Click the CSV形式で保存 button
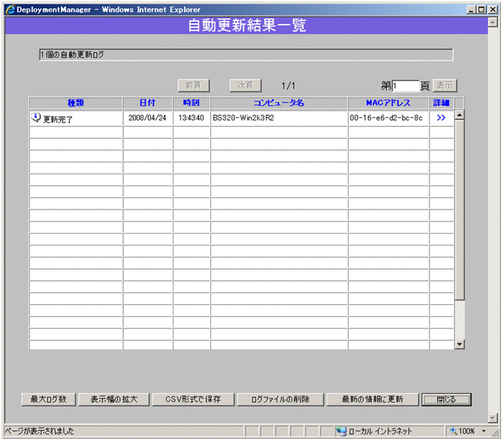This screenshot has height=441, width=504. point(193,399)
